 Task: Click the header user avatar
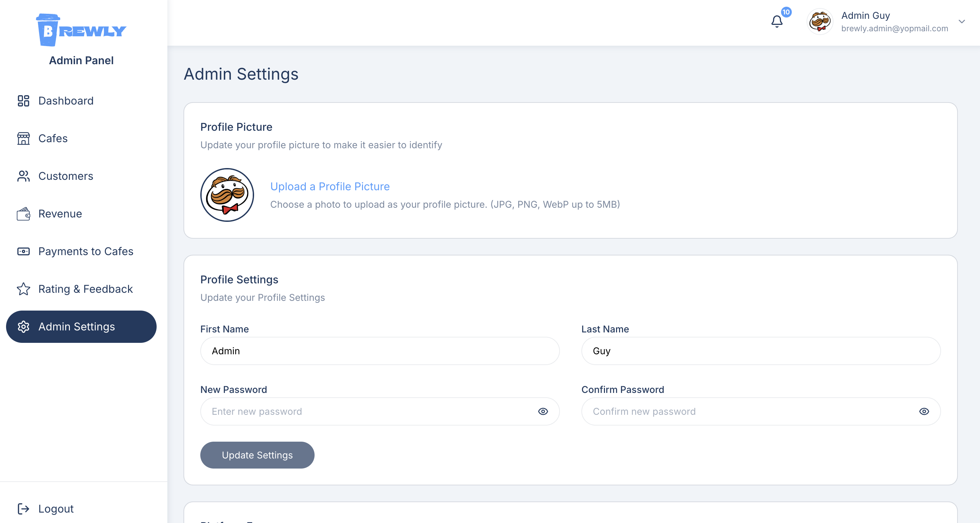[x=820, y=21]
